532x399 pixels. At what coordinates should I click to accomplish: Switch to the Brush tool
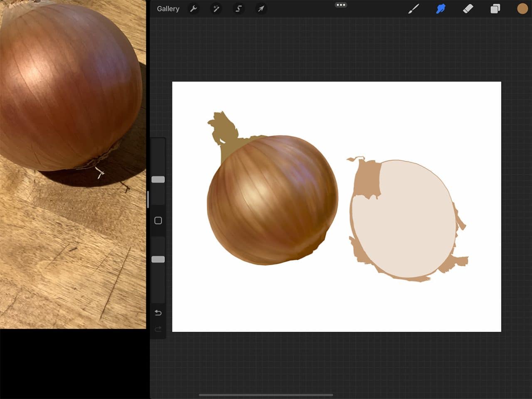[414, 8]
